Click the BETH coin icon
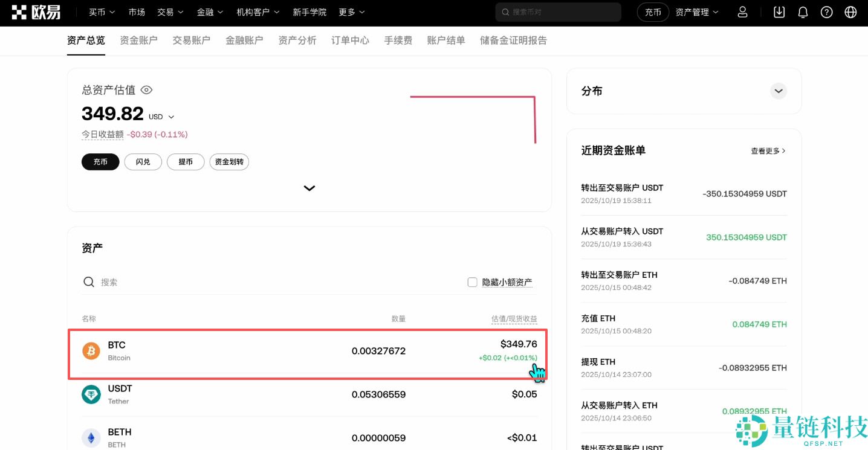868x450 pixels. [x=91, y=437]
